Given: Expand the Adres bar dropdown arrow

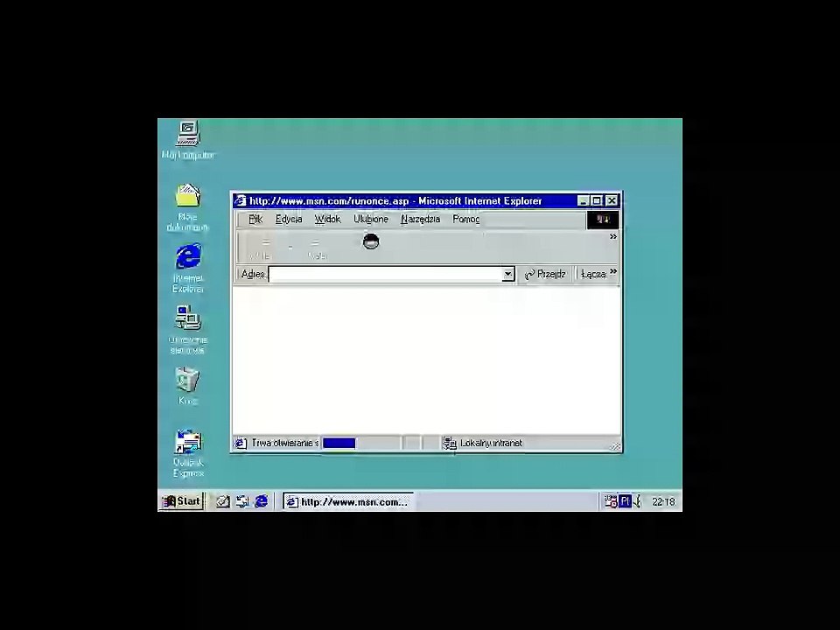Looking at the screenshot, I should pos(507,274).
